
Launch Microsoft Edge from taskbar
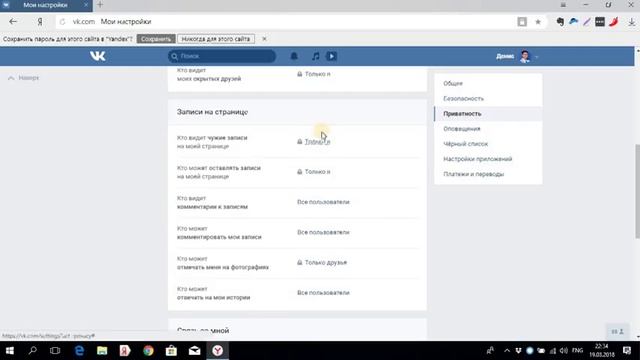point(79,351)
